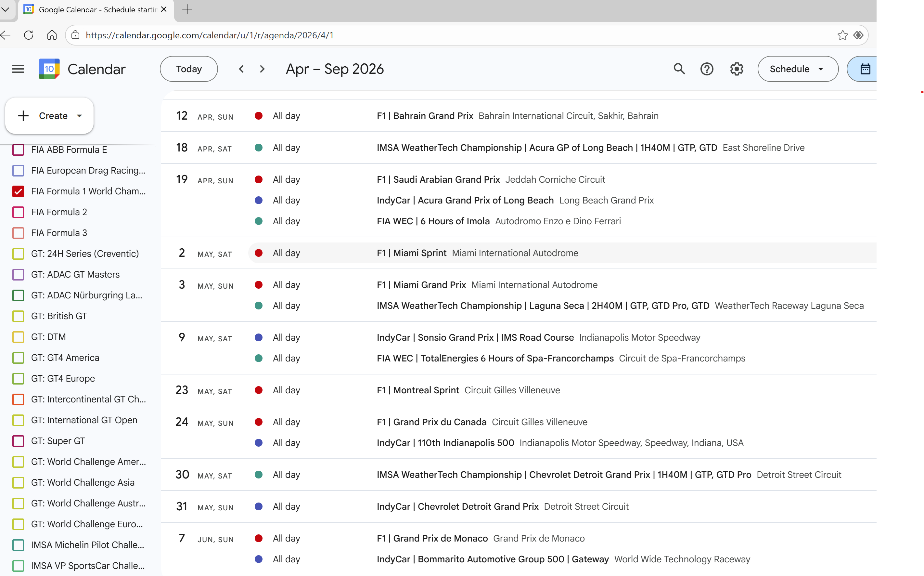Switch to calendar view icon button
This screenshot has height=576, width=924.
(x=865, y=69)
